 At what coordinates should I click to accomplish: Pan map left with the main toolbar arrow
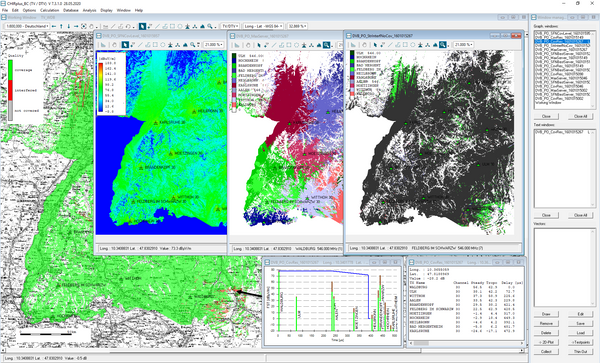[x=54, y=26]
